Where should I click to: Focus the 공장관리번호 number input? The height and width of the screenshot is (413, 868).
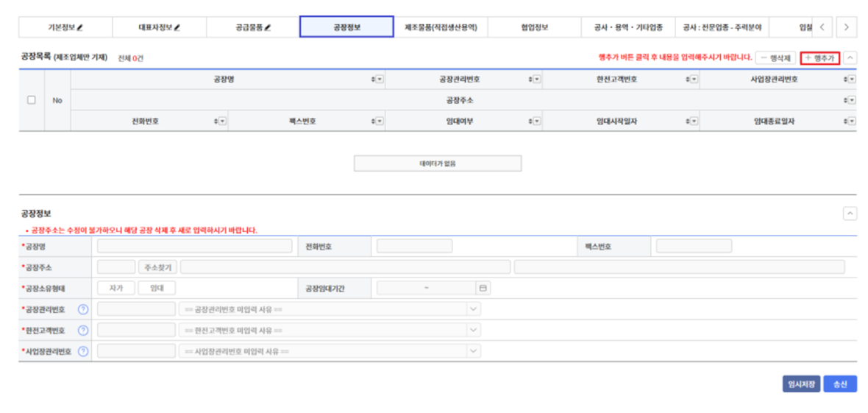136,309
